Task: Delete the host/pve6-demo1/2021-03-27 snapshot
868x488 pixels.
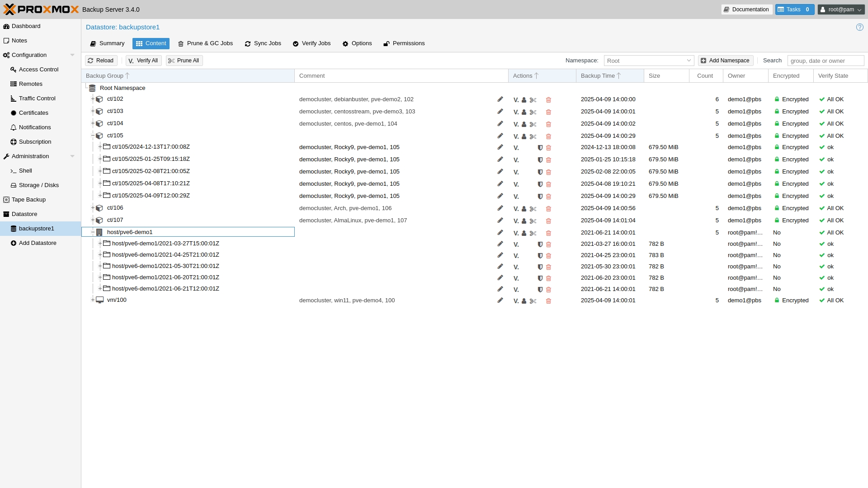Action: pyautogui.click(x=548, y=244)
